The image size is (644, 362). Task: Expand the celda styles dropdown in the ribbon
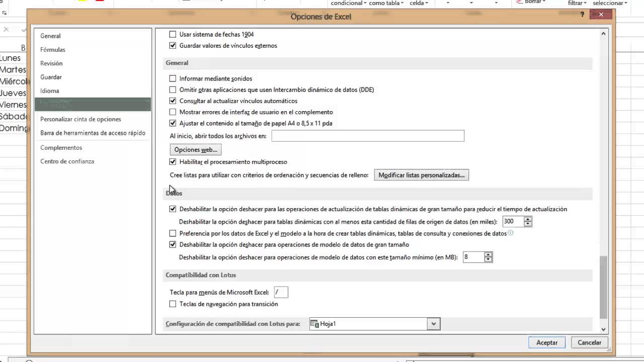426,3
